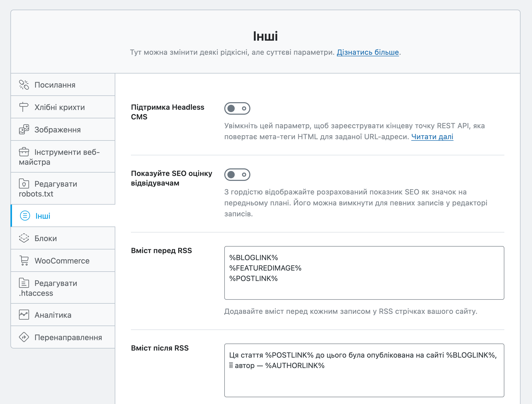Click the circled-lines icon beside Інші

pyautogui.click(x=25, y=216)
